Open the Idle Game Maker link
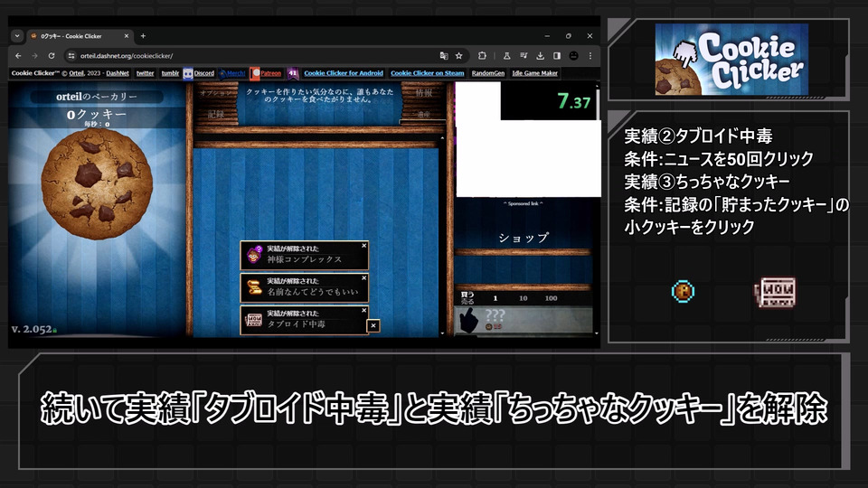868x488 pixels. (534, 73)
